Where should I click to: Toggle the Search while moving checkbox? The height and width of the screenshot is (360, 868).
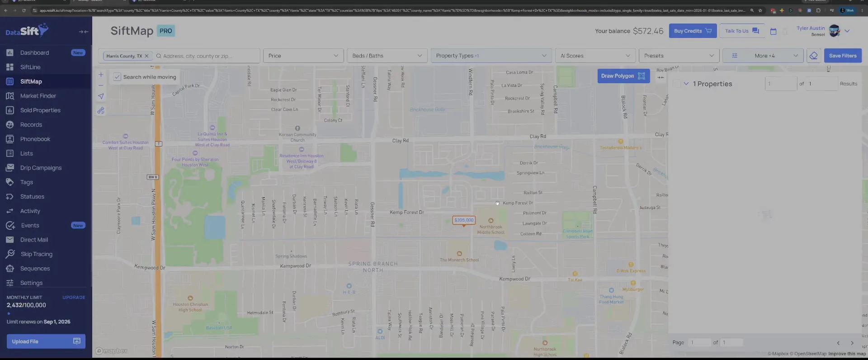coord(117,77)
